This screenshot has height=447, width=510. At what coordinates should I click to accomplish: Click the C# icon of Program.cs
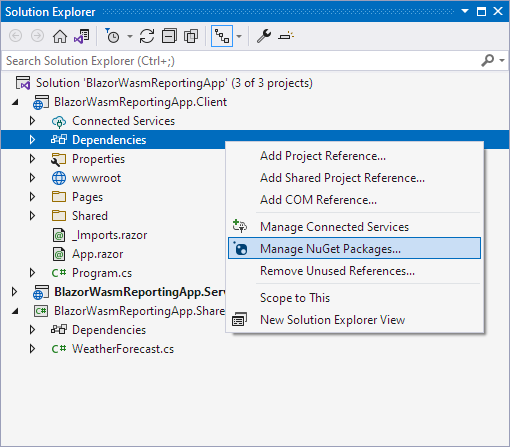point(59,273)
